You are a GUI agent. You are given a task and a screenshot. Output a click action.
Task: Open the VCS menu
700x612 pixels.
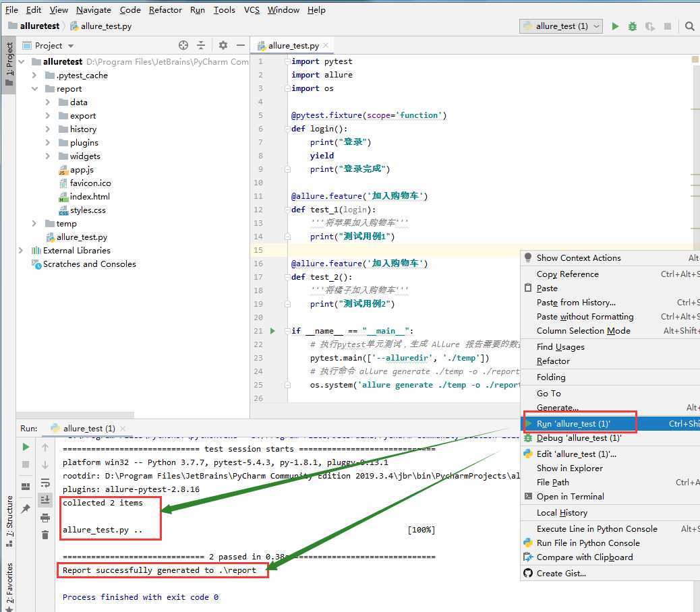coord(252,10)
